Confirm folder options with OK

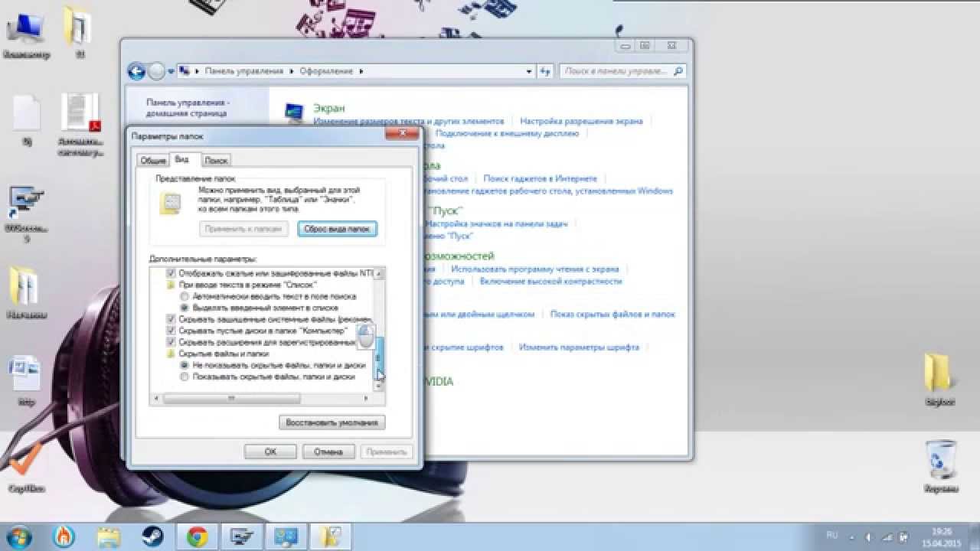pyautogui.click(x=270, y=452)
